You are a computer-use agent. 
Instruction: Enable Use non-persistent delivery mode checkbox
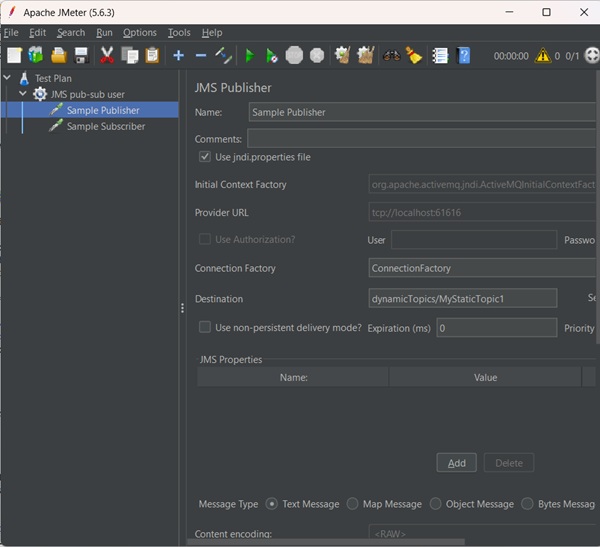coord(205,327)
